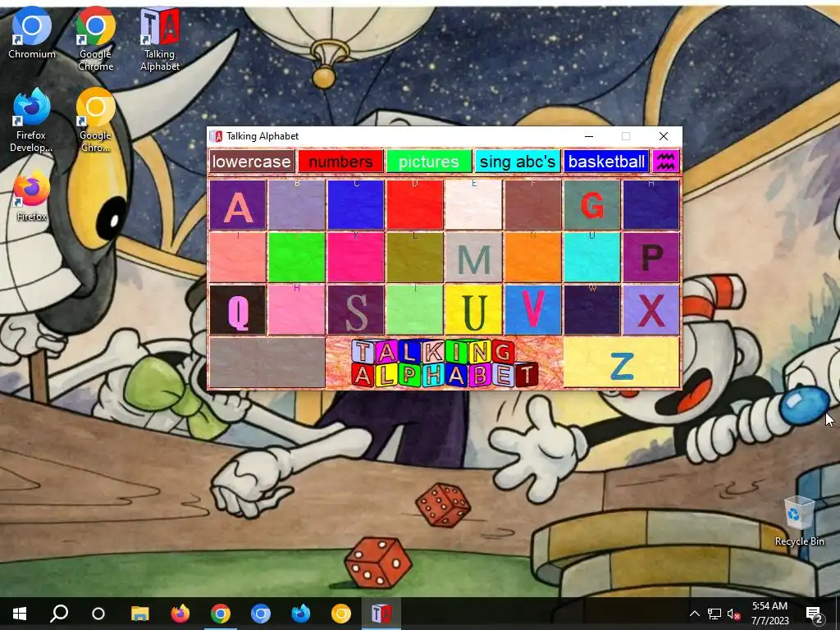840x630 pixels.
Task: Open Cortana circle on the taskbar
Action: pyautogui.click(x=98, y=614)
